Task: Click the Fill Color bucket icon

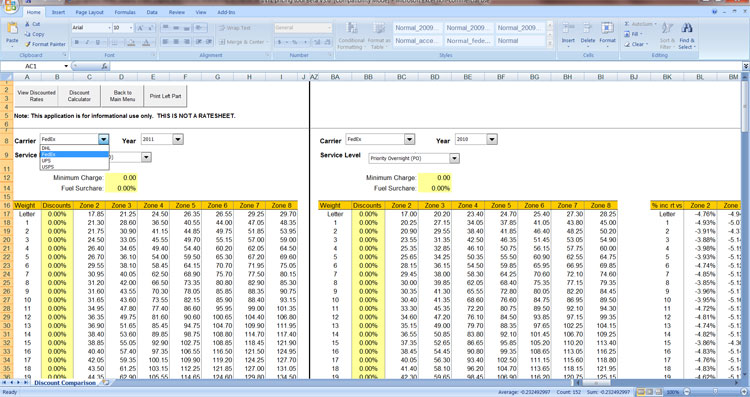Action: pyautogui.click(x=131, y=43)
